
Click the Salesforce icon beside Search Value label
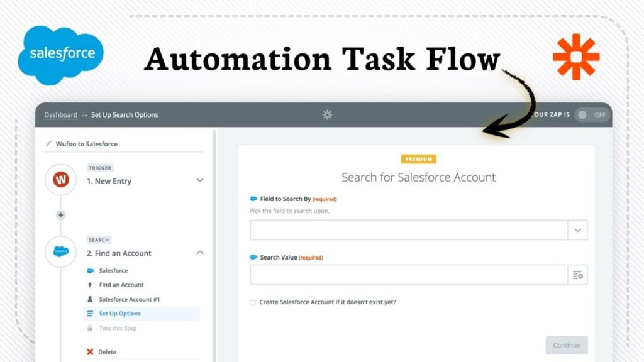[x=253, y=257]
